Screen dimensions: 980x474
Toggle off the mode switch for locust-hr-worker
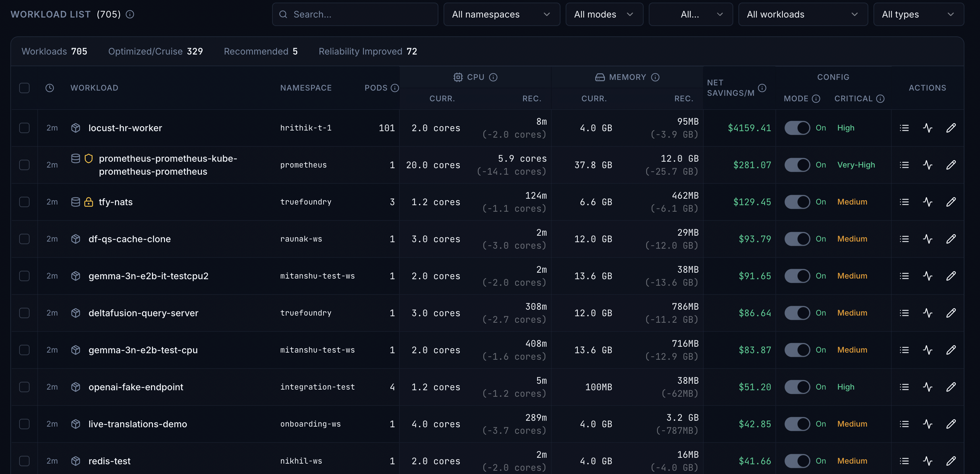coord(798,128)
